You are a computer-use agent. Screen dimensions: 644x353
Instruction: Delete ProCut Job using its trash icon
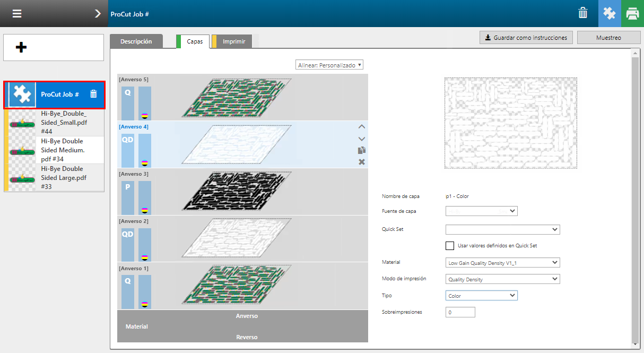(93, 94)
